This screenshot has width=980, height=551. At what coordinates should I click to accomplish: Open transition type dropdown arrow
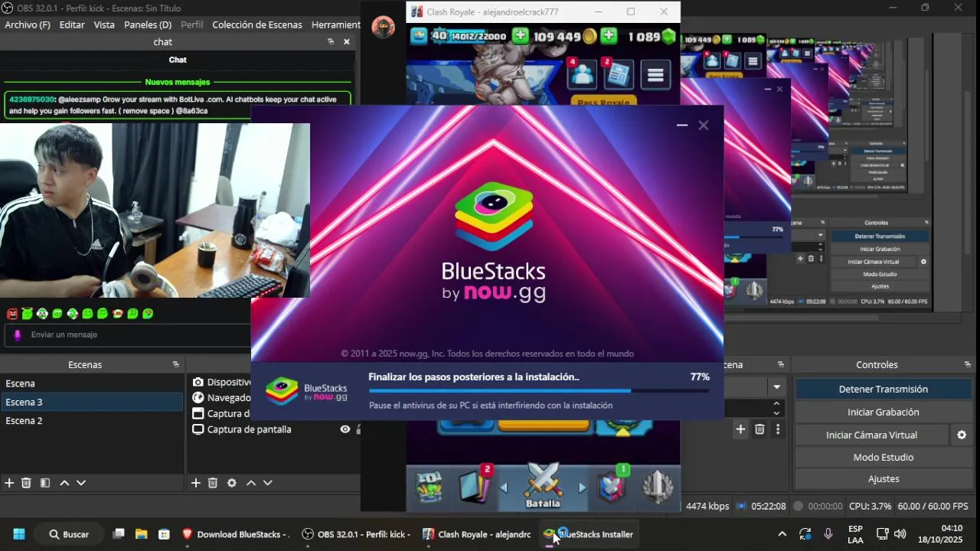click(x=777, y=387)
